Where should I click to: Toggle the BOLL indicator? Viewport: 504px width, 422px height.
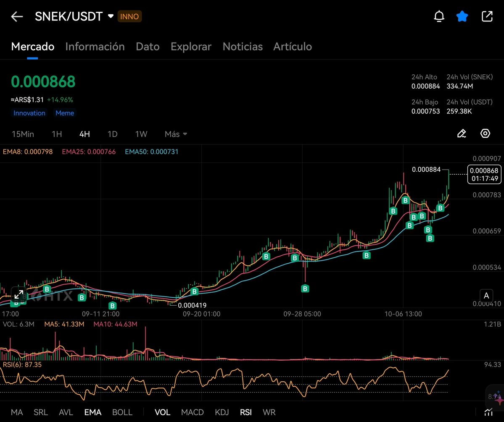(x=122, y=412)
